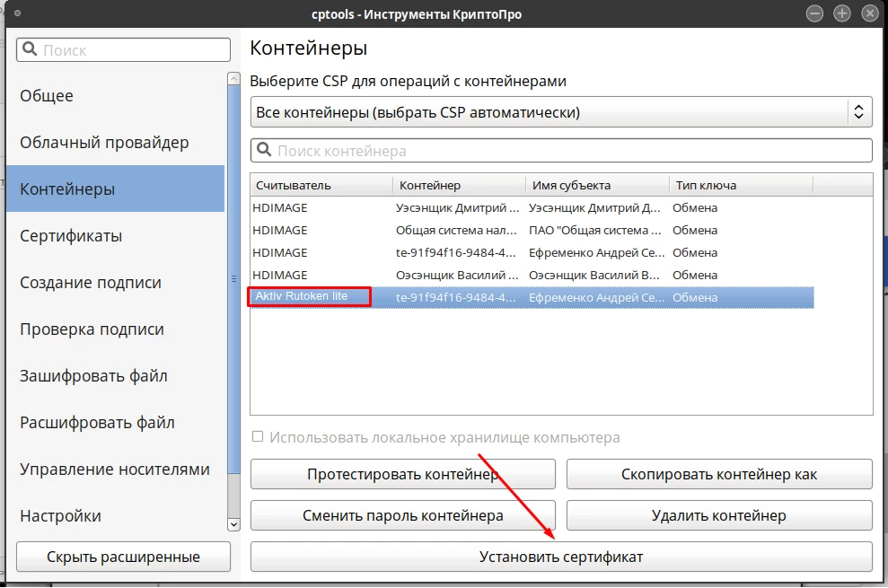Click Протестировать контейнер button
Screen dimensions: 888x588
[x=402, y=474]
